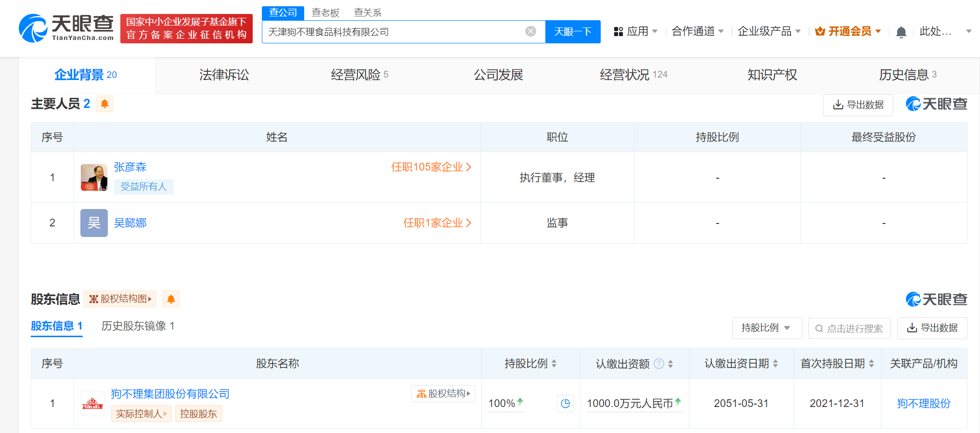Open 狗不理集团股份有限公司 shareholder link

point(170,394)
